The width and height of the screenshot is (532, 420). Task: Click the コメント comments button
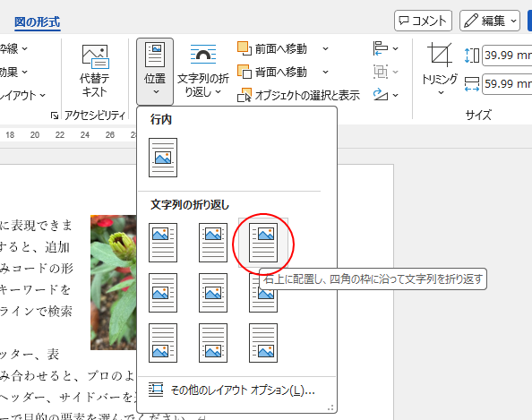423,21
